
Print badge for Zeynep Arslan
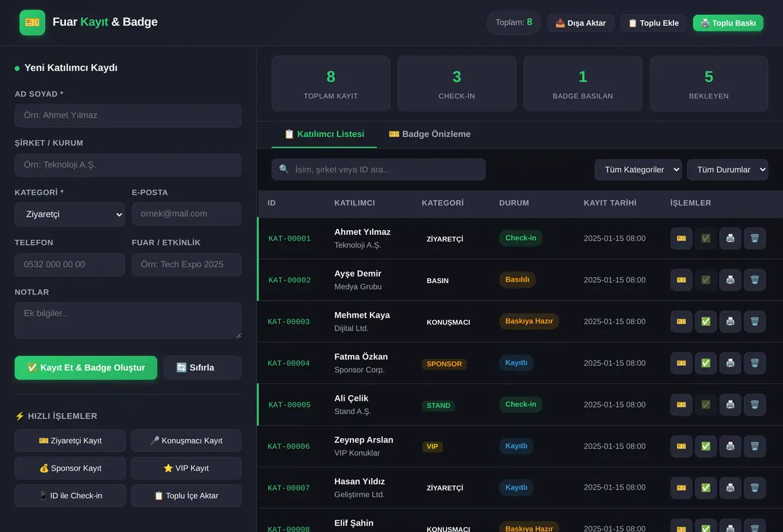(730, 446)
